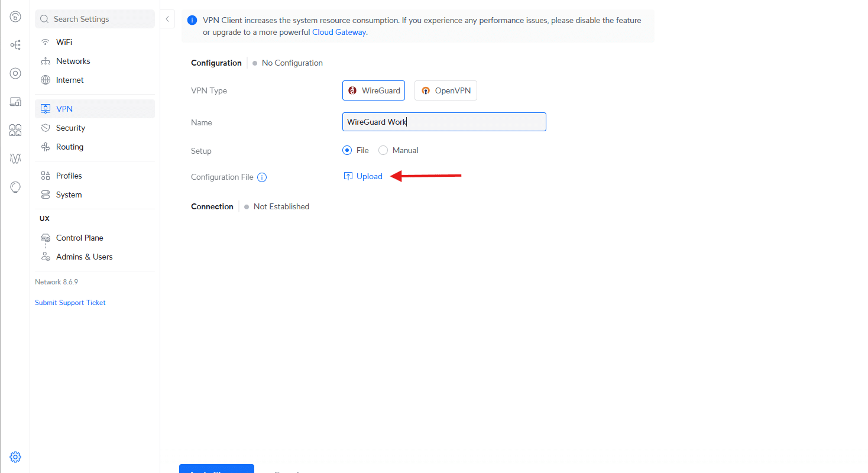The height and width of the screenshot is (473, 868).
Task: Click the WiFi signal icon in sidebar
Action: tap(45, 42)
